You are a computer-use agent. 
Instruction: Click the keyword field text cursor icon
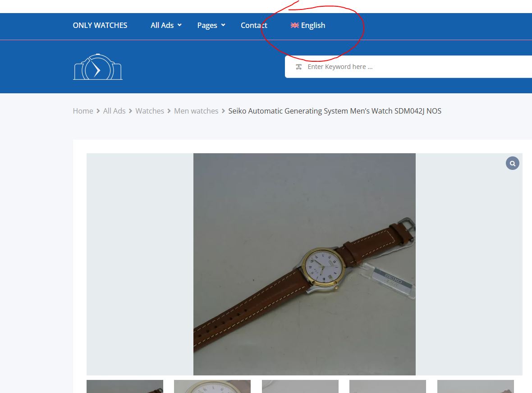pyautogui.click(x=298, y=67)
